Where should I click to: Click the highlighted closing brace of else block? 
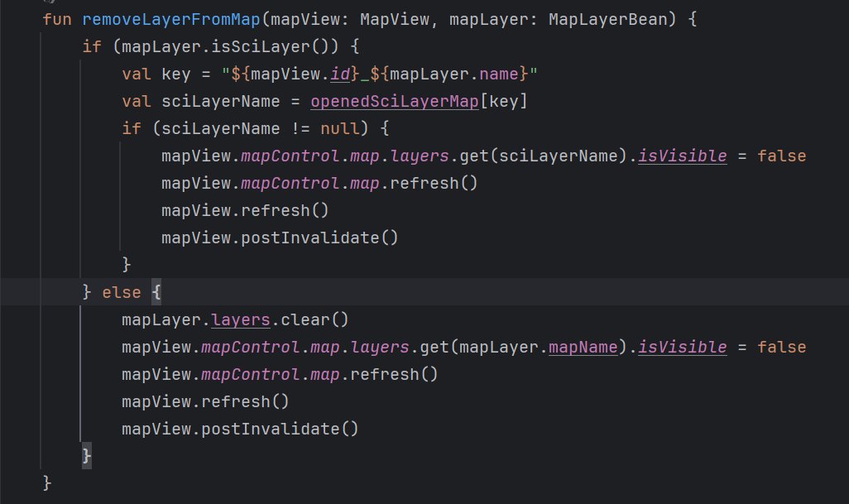tap(87, 455)
